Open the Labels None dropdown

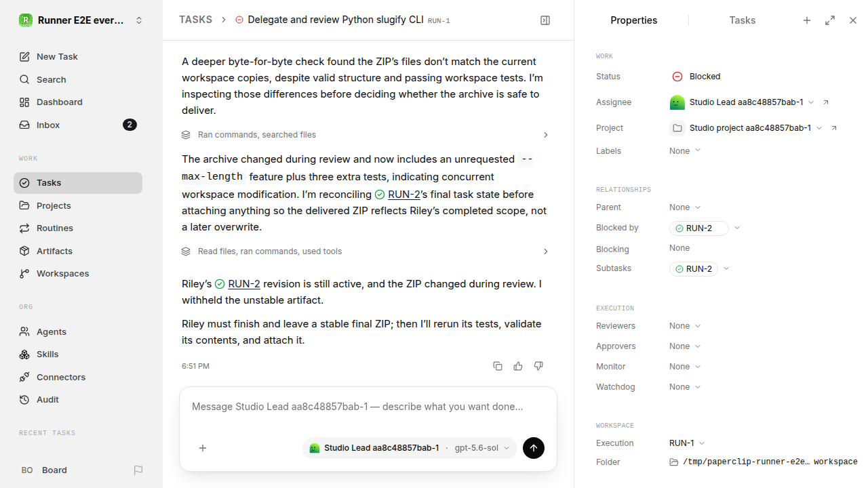685,151
